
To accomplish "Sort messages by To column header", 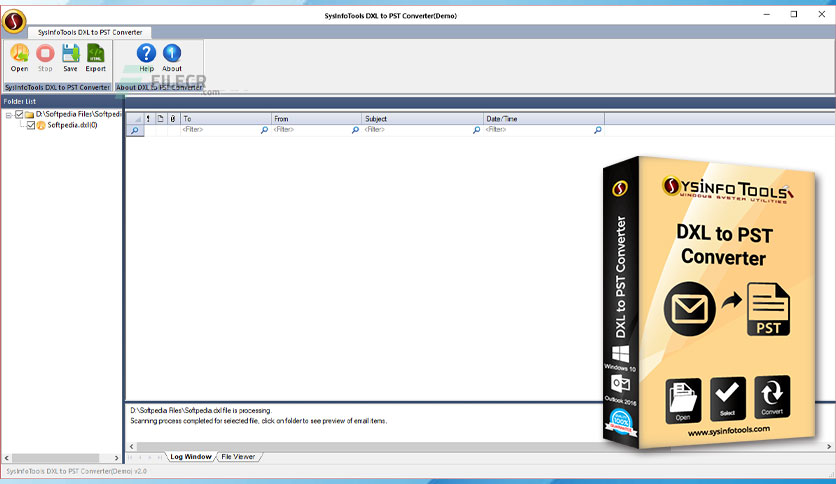I will [x=226, y=119].
